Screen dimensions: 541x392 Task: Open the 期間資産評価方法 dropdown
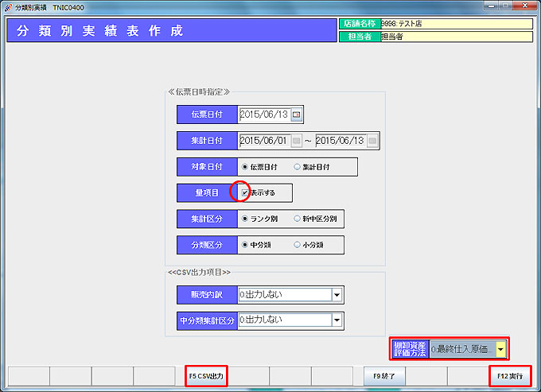point(500,349)
